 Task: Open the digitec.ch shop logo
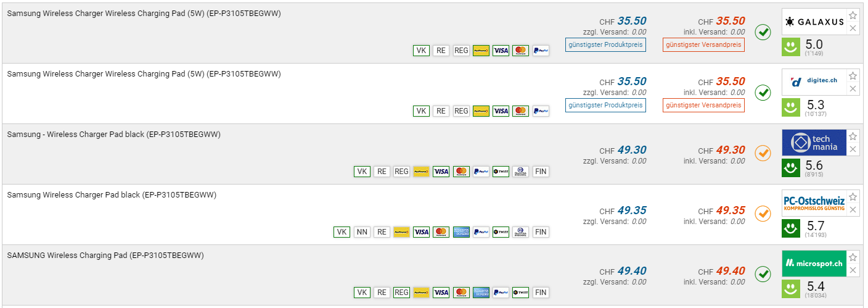click(x=814, y=82)
